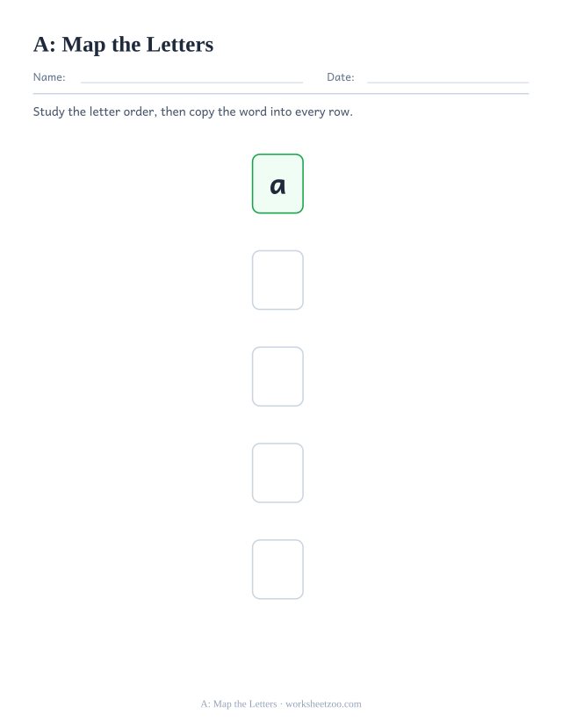Image resolution: width=562 pixels, height=728 pixels.
Task: Click the 'A: Map the Letters' heading
Action: click(124, 45)
